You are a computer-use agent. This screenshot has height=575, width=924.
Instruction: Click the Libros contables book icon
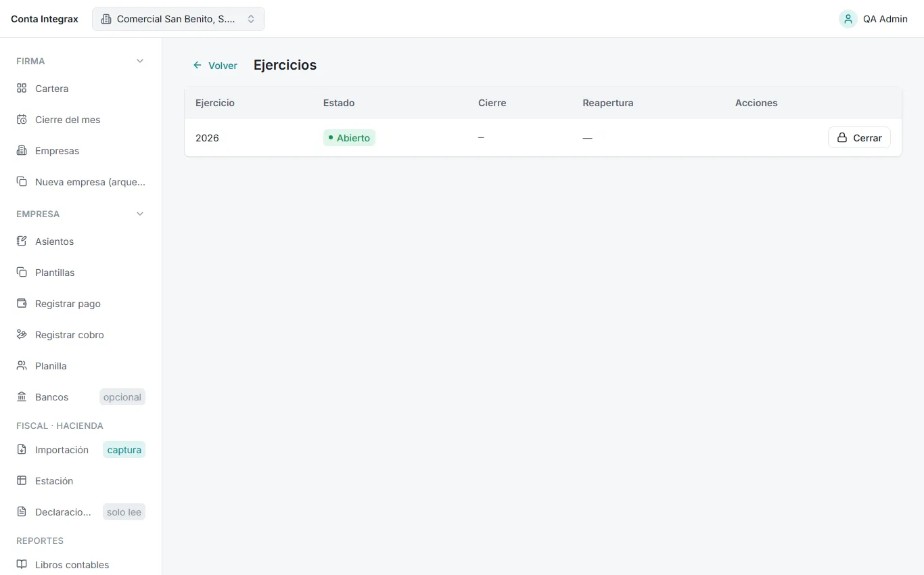(22, 565)
